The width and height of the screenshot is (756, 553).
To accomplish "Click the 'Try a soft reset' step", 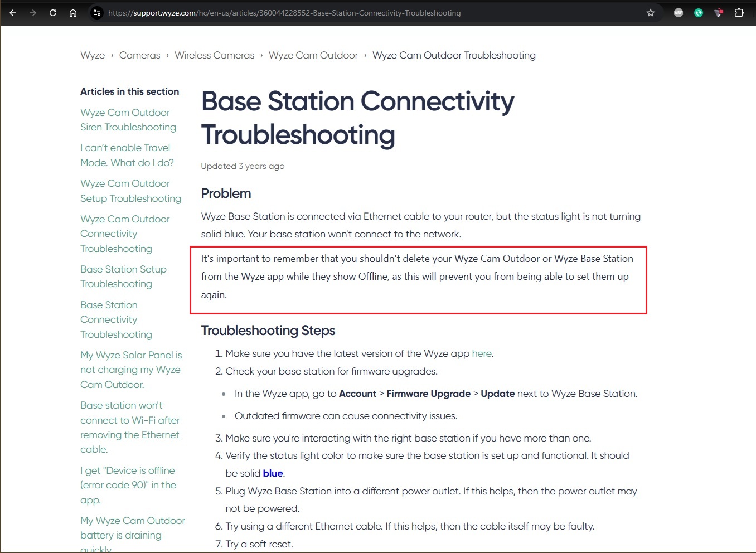I will 259,544.
